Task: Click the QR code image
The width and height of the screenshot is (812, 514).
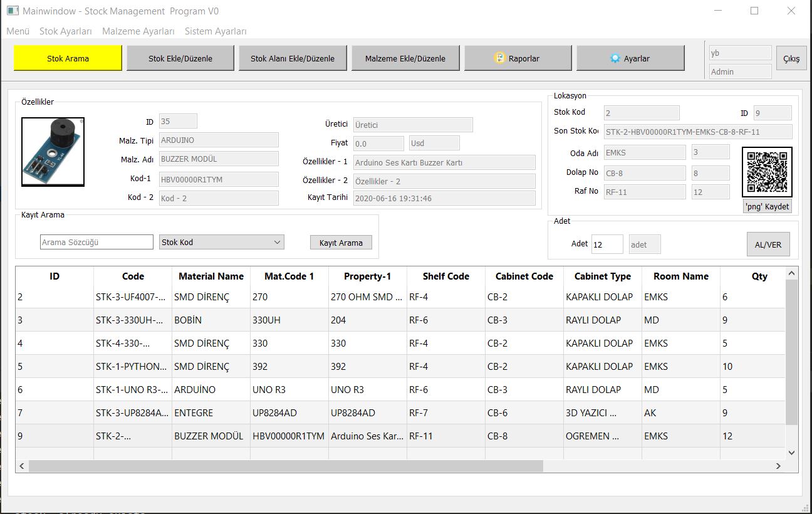Action: [767, 172]
